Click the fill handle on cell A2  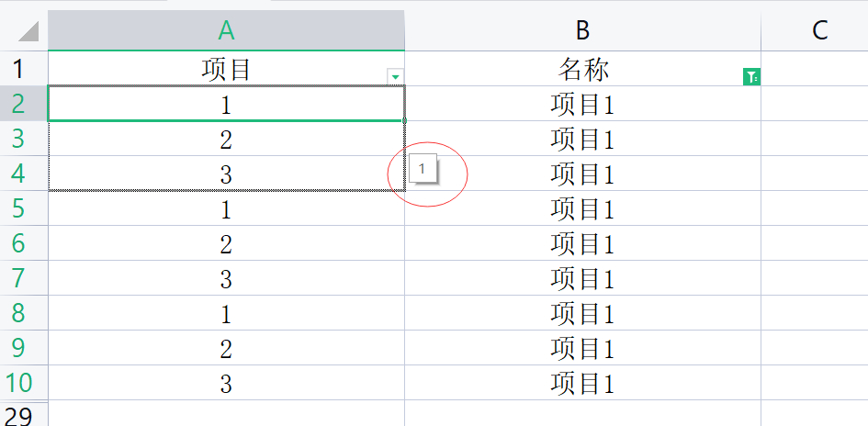click(x=405, y=120)
